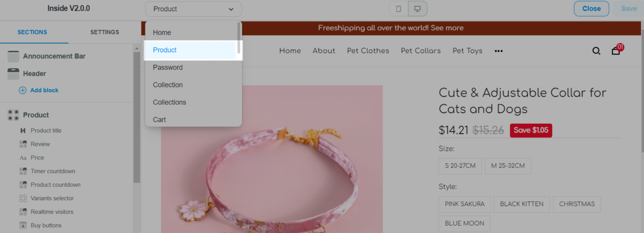Screen dimensions: 644x233
Task: Click the plus icon beside Add block
Action: pos(23,90)
